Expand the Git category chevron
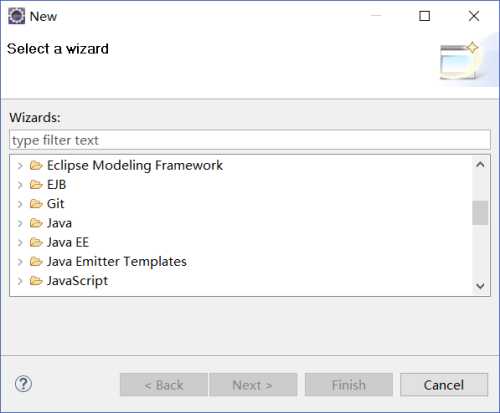500x413 pixels. coord(20,204)
